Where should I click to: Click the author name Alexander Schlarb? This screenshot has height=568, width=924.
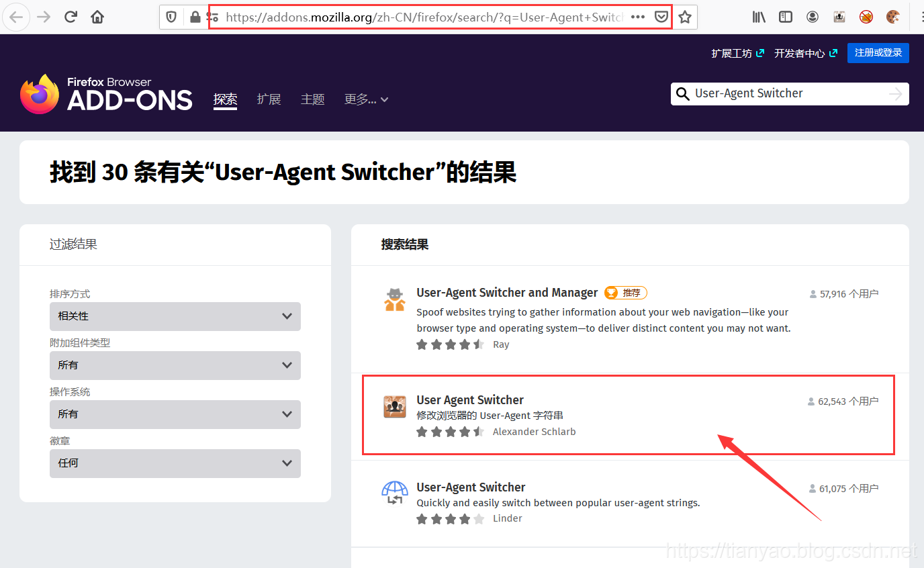[x=535, y=432]
